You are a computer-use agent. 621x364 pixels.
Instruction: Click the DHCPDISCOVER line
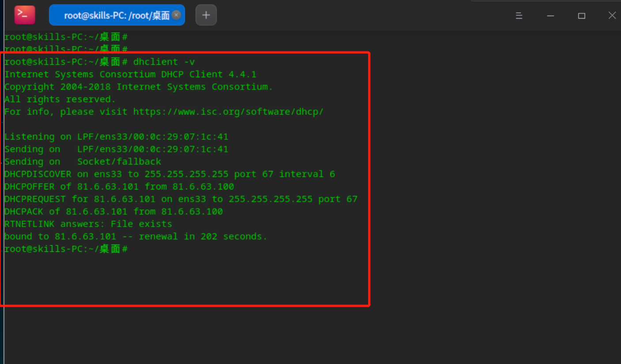(170, 174)
